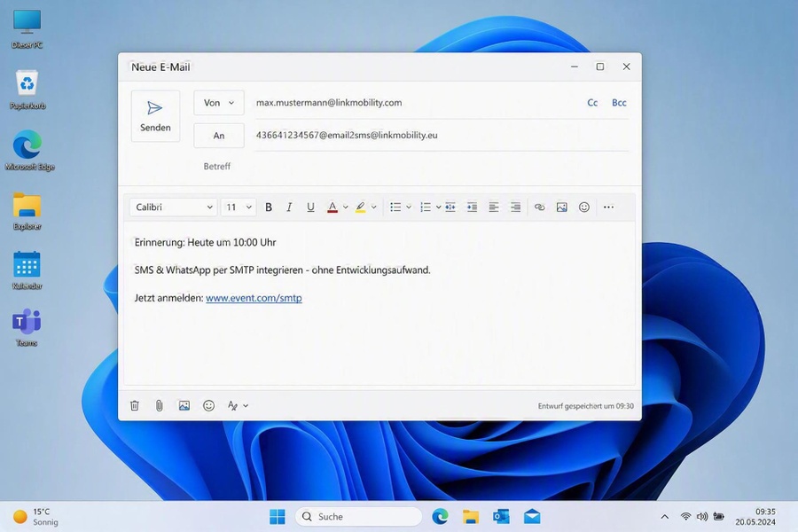Open File Explorer from the taskbar
The width and height of the screenshot is (798, 532).
tap(471, 517)
